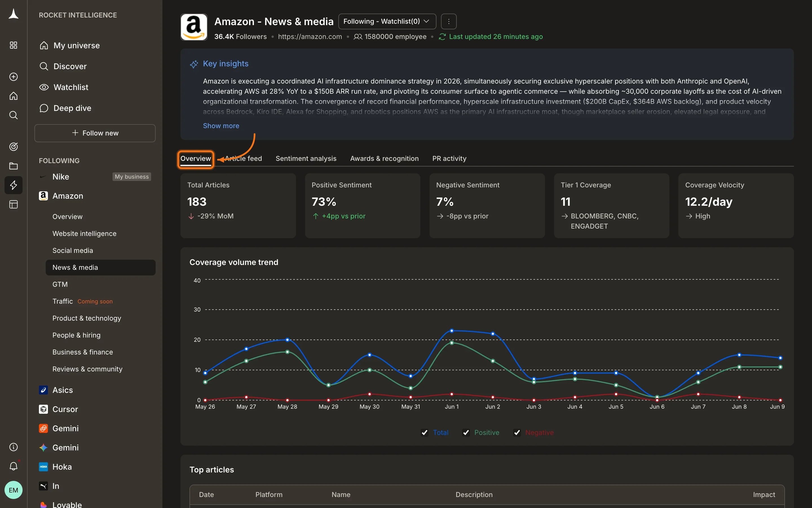Click the Cursor logo icon in Following
Image resolution: width=812 pixels, height=508 pixels.
(43, 409)
